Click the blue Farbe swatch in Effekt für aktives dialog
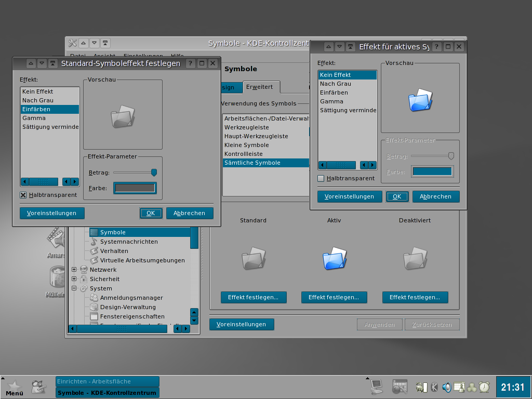This screenshot has width=532, height=399. click(x=432, y=171)
